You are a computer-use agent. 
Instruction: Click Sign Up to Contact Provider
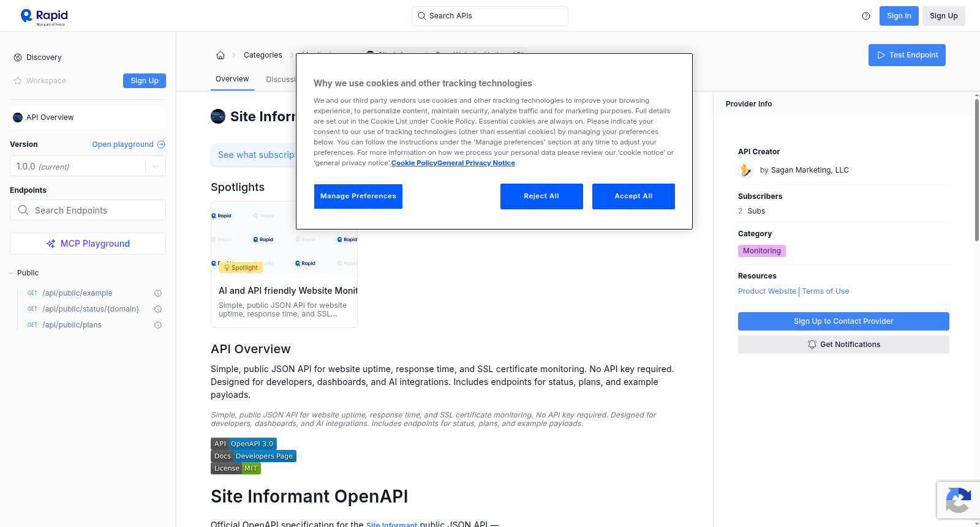[843, 321]
